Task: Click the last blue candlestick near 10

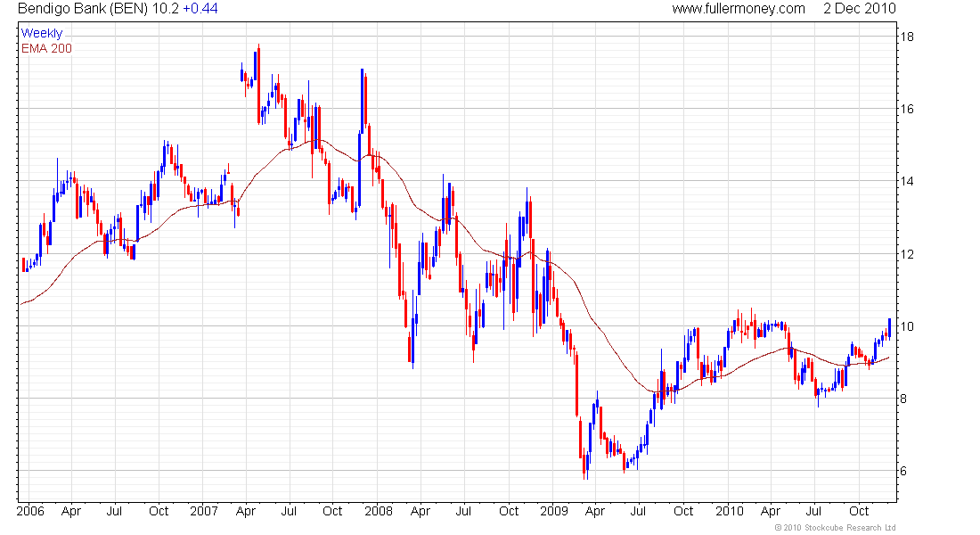Action: pos(889,328)
